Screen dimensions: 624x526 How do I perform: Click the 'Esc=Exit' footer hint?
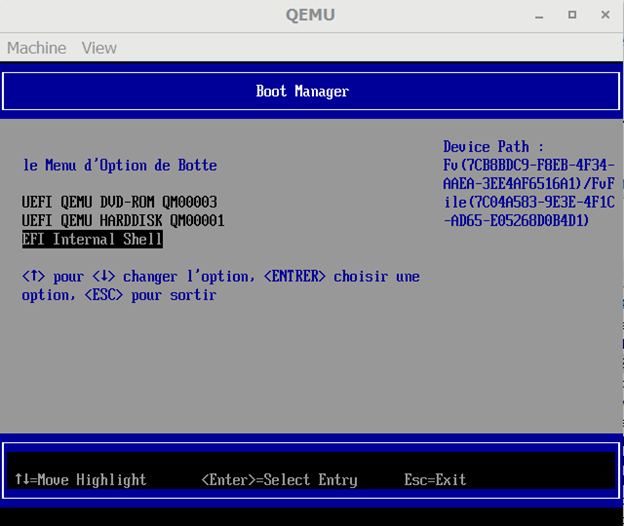point(435,479)
